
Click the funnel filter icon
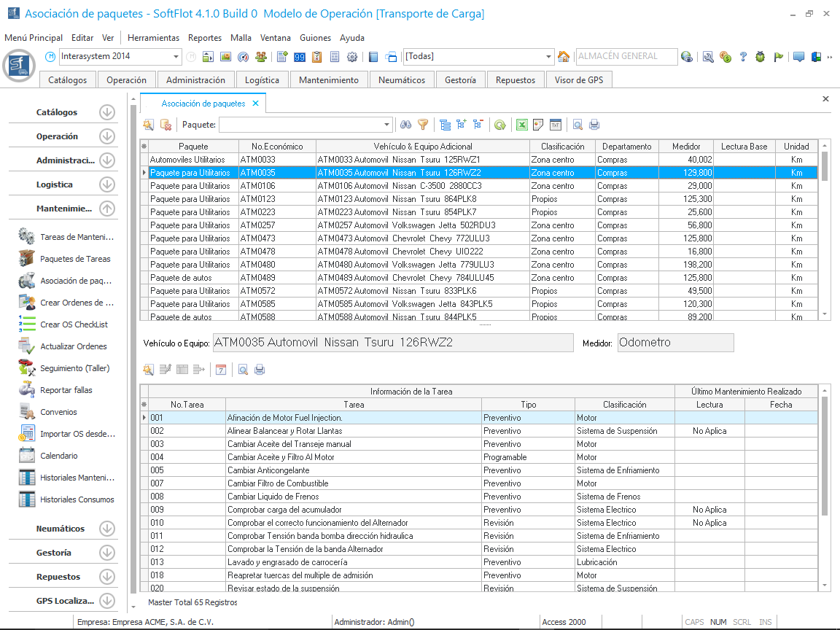pyautogui.click(x=423, y=125)
